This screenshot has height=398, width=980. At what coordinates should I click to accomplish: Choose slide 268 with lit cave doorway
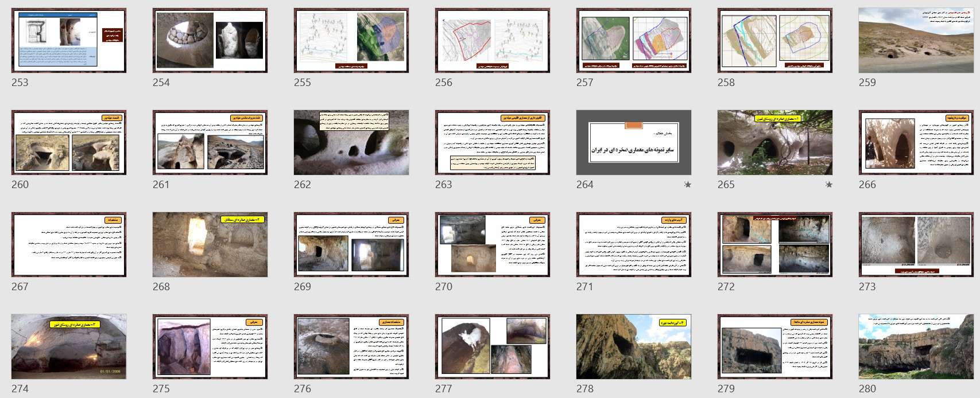point(210,245)
